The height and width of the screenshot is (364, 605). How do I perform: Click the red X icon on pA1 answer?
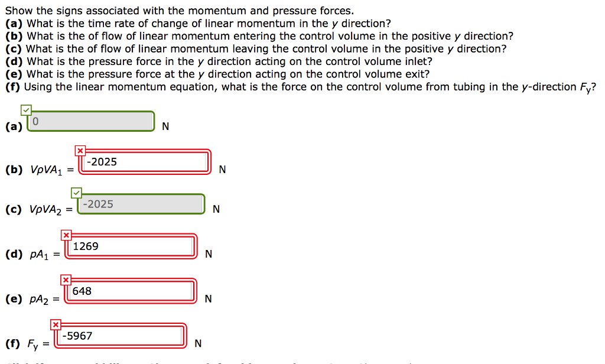(x=66, y=235)
